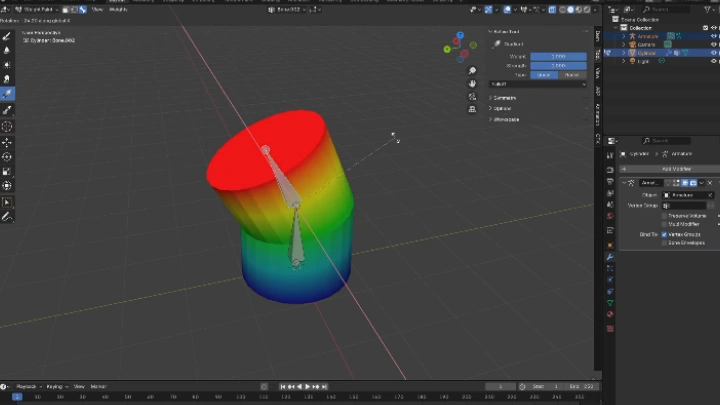The image size is (720, 405).
Task: Remove the Armature modifier with X
Action: [710, 183]
